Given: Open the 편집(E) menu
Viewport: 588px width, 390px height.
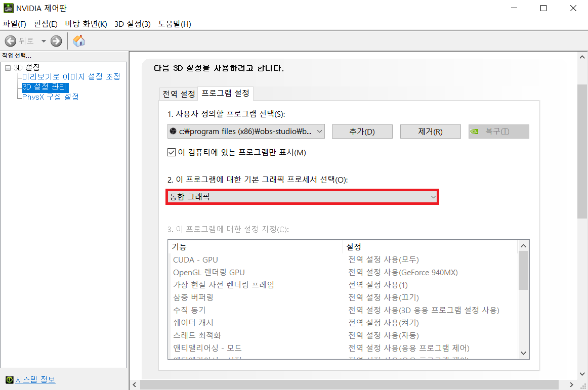Looking at the screenshot, I should pos(46,24).
